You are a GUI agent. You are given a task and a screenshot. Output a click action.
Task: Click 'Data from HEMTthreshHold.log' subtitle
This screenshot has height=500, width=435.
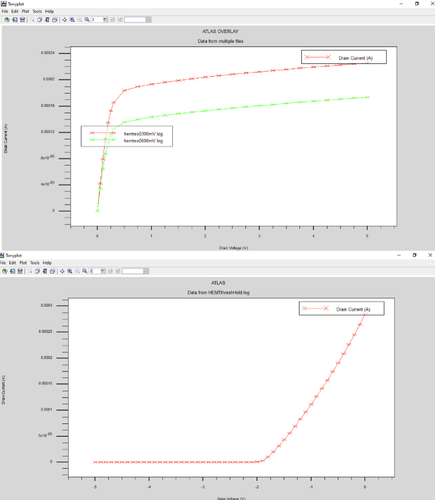point(218,292)
